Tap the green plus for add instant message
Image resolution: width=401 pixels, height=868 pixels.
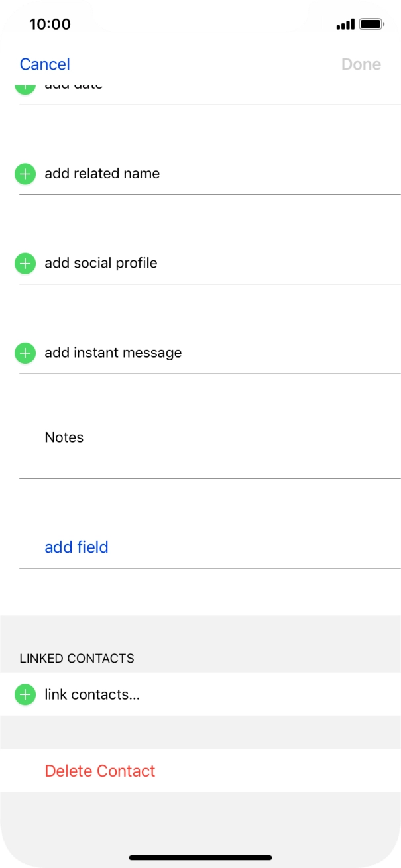(x=25, y=353)
